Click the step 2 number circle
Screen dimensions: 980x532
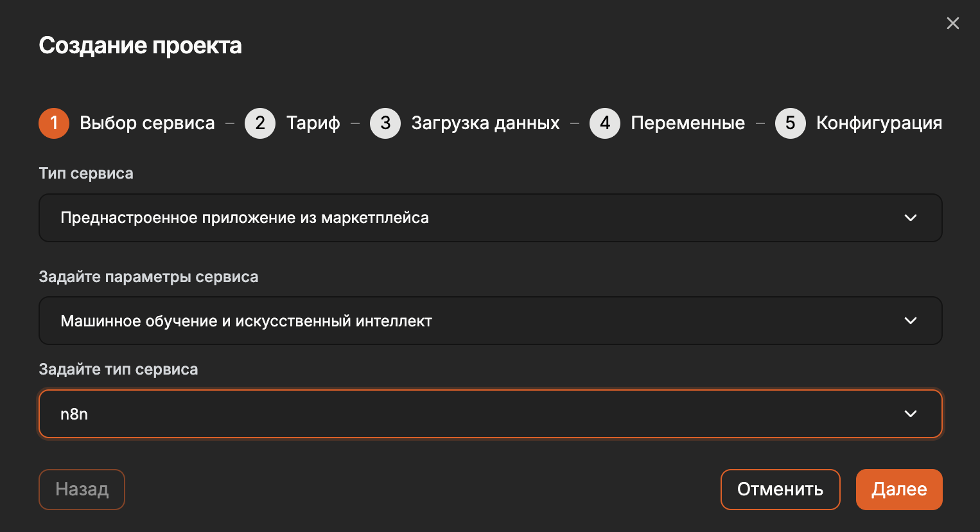point(260,123)
